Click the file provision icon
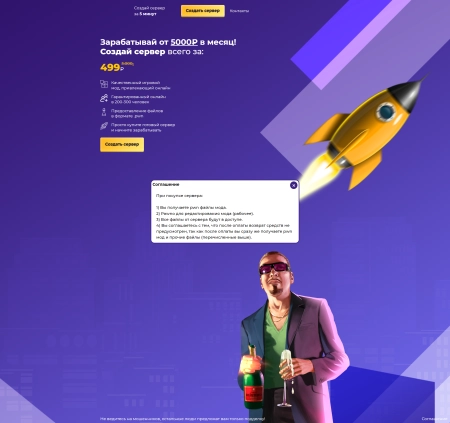The width and height of the screenshot is (450, 423). [x=104, y=112]
